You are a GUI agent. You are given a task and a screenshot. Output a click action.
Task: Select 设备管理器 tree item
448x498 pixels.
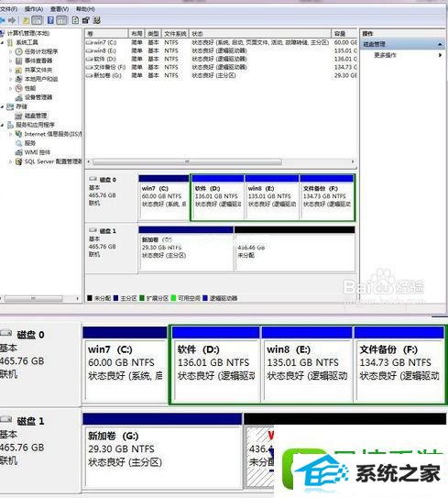click(x=38, y=97)
